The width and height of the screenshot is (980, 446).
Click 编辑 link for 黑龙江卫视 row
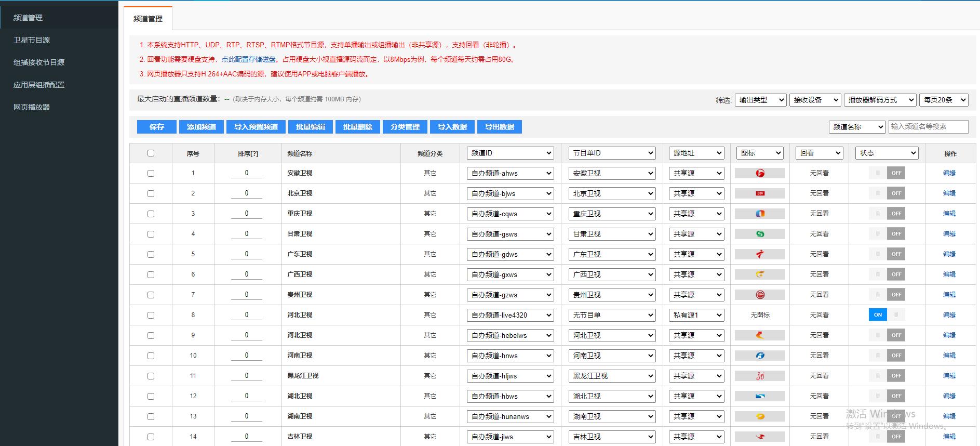tap(949, 376)
